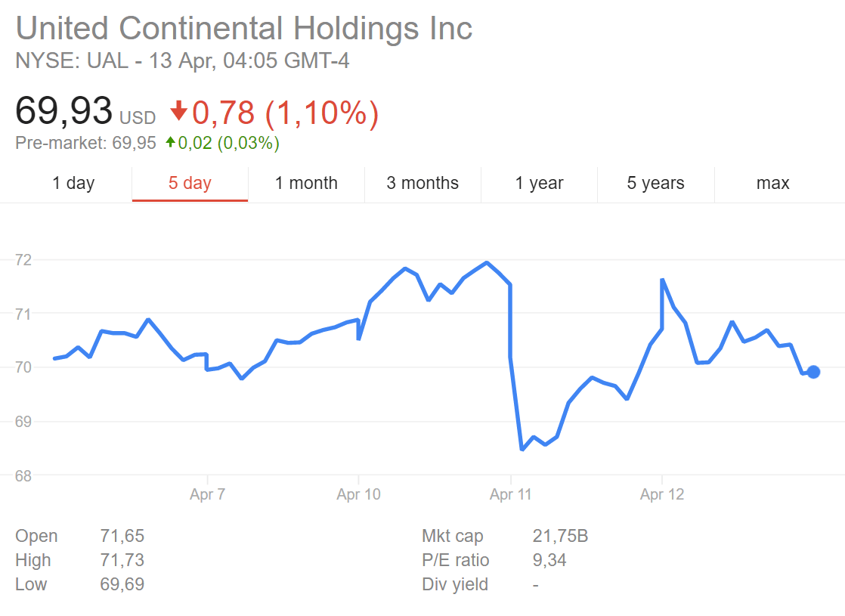Switch to the 1 day tab
845x616 pixels.
[x=73, y=183]
